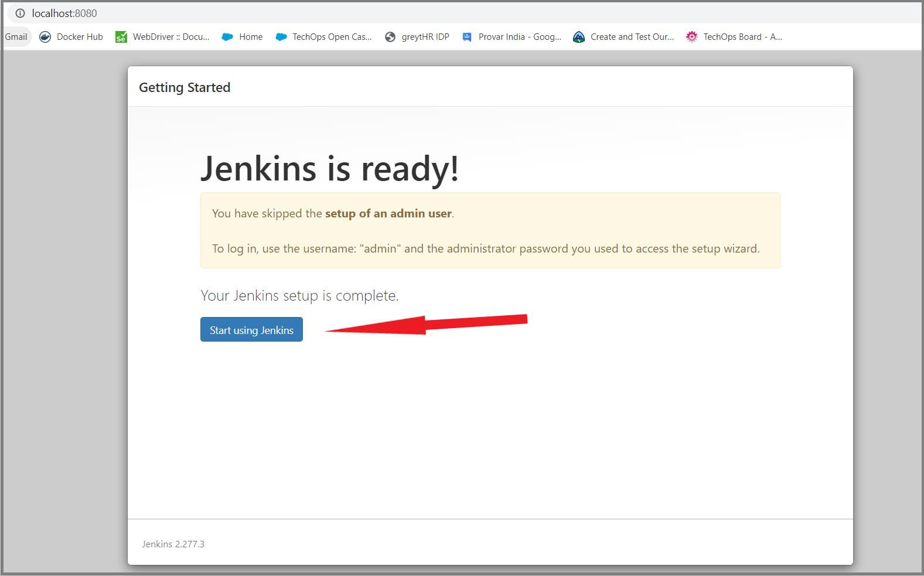Click the Your Jenkins setup is complete text
The width and height of the screenshot is (924, 576).
pyautogui.click(x=299, y=295)
